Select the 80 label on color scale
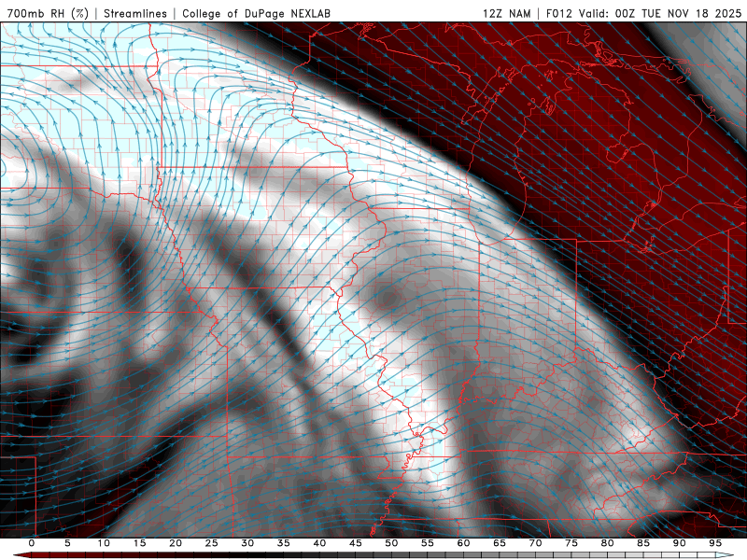 tap(608, 543)
